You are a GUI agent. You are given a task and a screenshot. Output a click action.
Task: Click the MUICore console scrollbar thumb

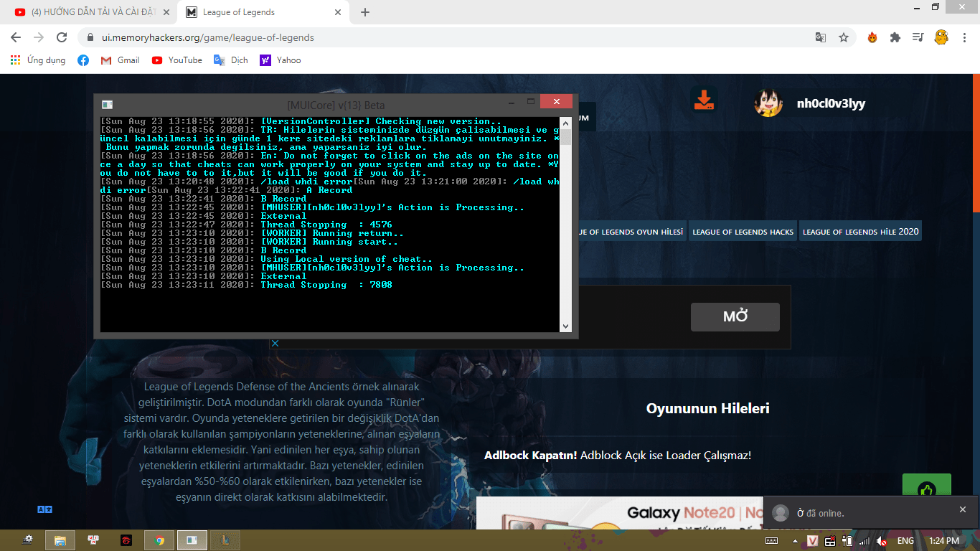(565, 137)
